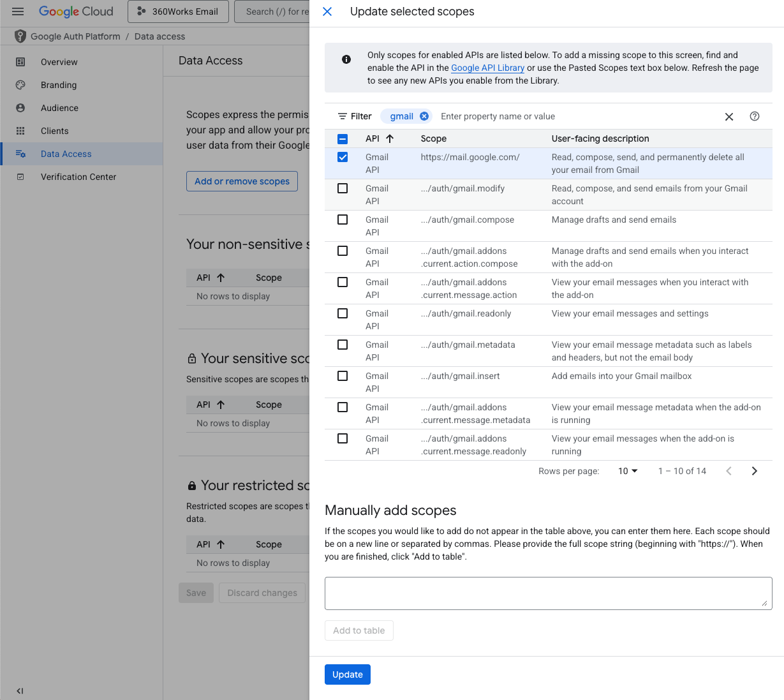Click the 'Manually add scopes' heading
This screenshot has height=700, width=784.
pos(390,510)
